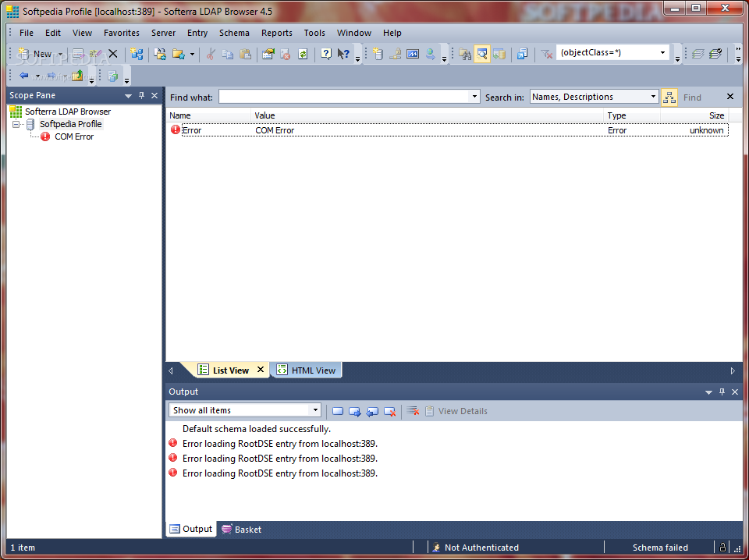This screenshot has height=560, width=749.
Task: Click the locked connection credentials icon
Action: click(395, 54)
